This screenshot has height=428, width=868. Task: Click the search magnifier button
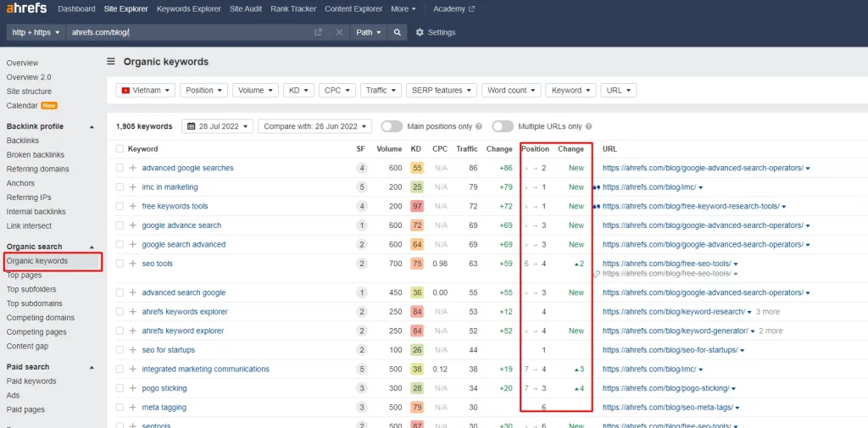(397, 32)
